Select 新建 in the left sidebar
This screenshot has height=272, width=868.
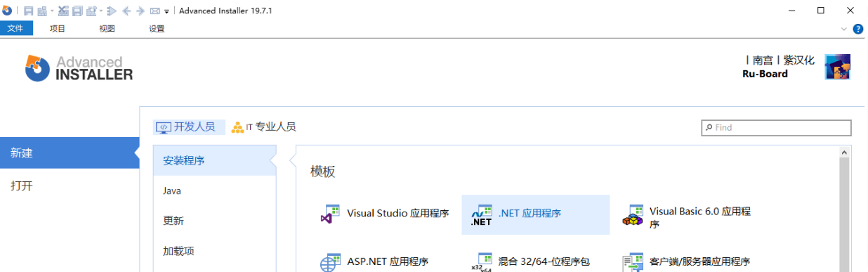[x=70, y=153]
